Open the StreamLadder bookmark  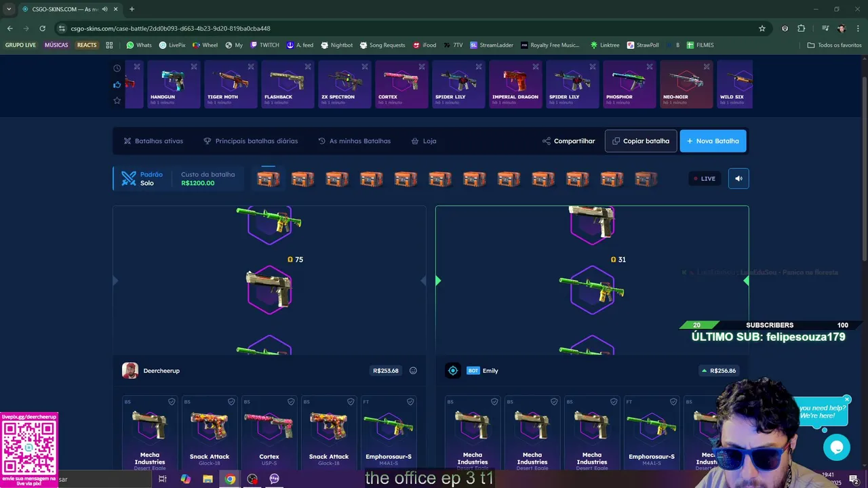(492, 45)
